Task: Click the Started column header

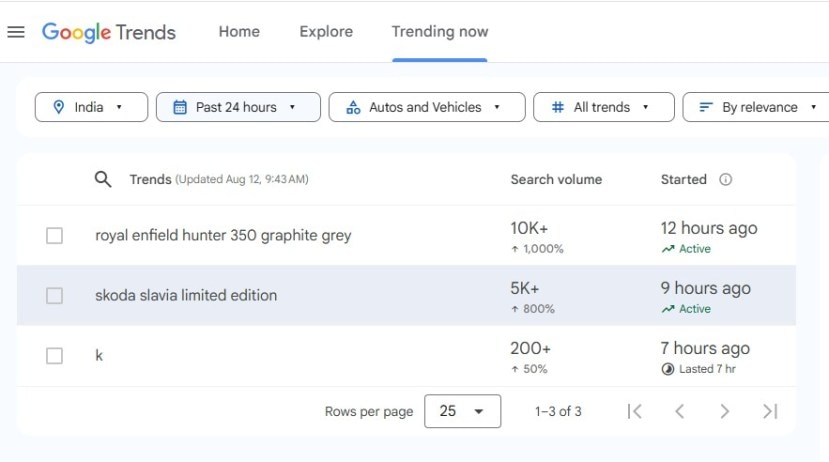Action: pyautogui.click(x=684, y=180)
